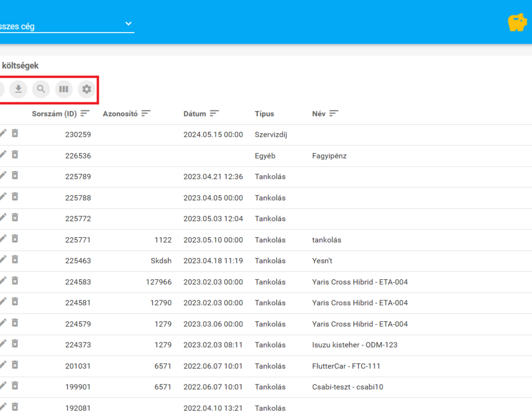This screenshot has height=414, width=532.
Task: Expand the company selector dropdown
Action: pos(128,24)
